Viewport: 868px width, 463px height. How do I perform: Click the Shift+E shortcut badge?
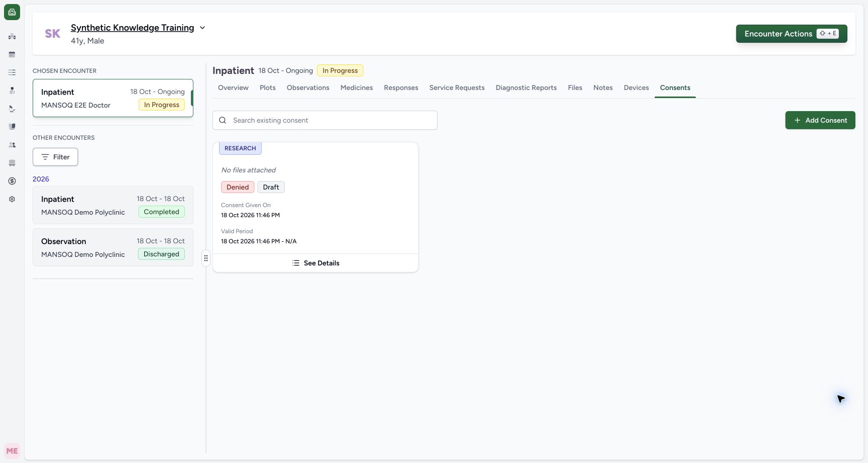828,34
